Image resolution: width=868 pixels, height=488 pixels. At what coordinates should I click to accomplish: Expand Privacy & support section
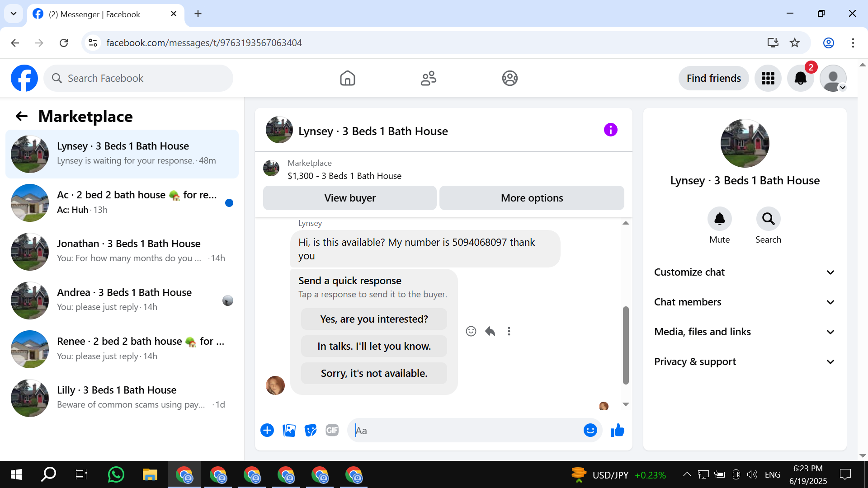(745, 362)
